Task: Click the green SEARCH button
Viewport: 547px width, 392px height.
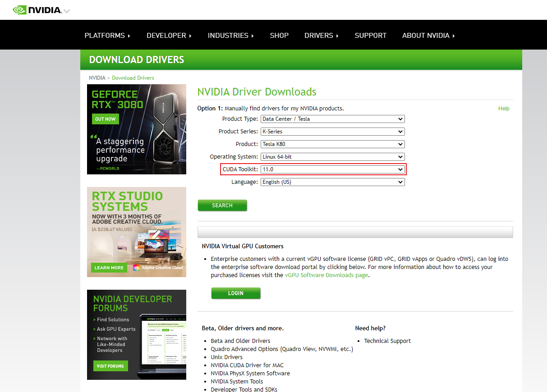Action: tap(222, 205)
